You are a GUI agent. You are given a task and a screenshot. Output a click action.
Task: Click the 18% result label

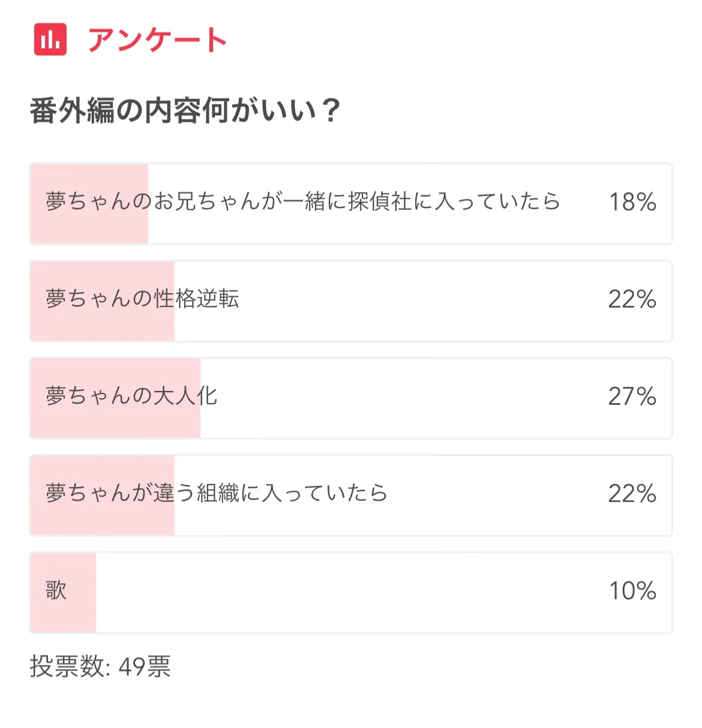(631, 202)
